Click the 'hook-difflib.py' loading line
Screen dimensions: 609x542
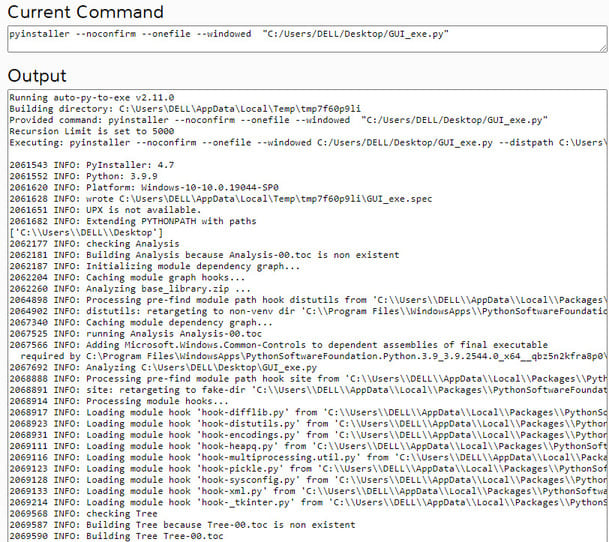[x=308, y=413]
